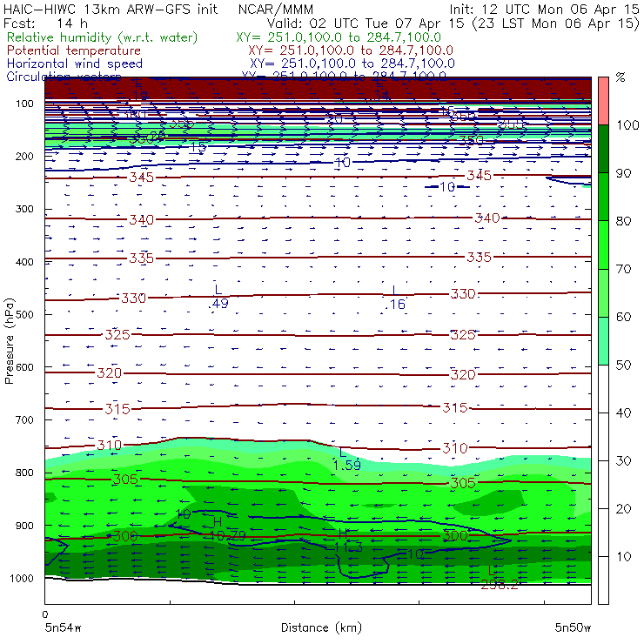The width and height of the screenshot is (644, 644).
Task: Click the left '315' contour label
Action: pyautogui.click(x=117, y=409)
